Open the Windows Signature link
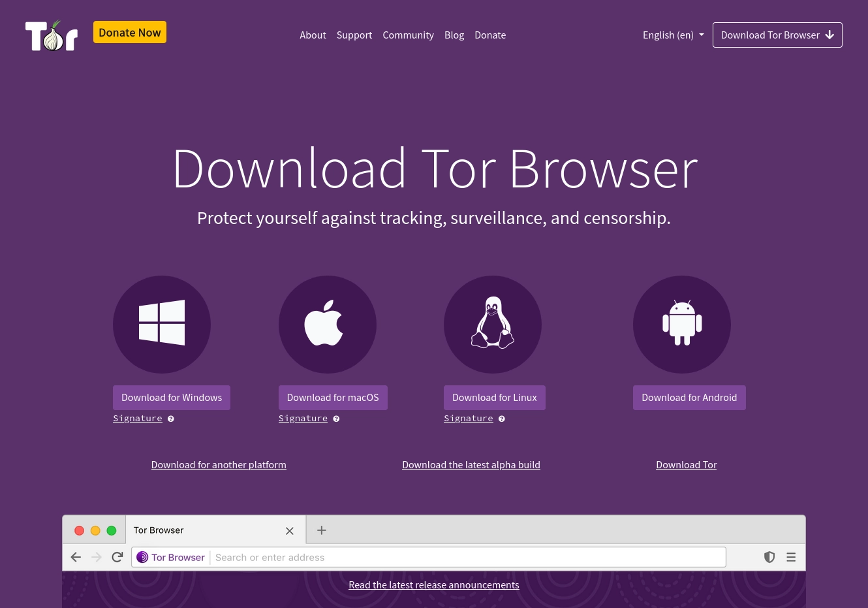 pyautogui.click(x=138, y=419)
